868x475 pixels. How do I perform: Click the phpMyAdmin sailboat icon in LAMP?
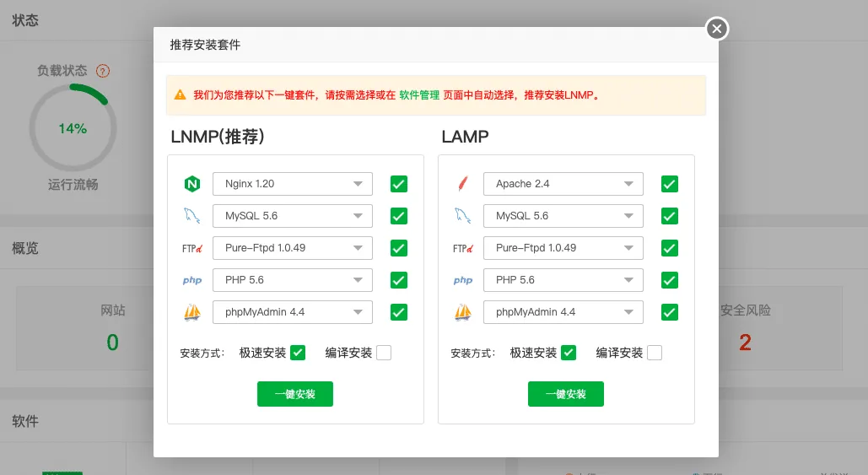pos(463,312)
